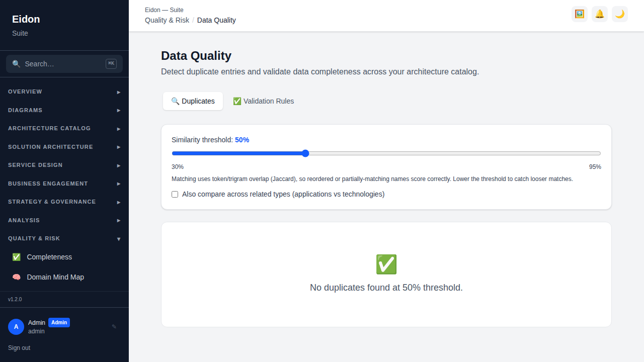Expand Architecture Catalog section
The height and width of the screenshot is (362, 644).
pyautogui.click(x=64, y=128)
